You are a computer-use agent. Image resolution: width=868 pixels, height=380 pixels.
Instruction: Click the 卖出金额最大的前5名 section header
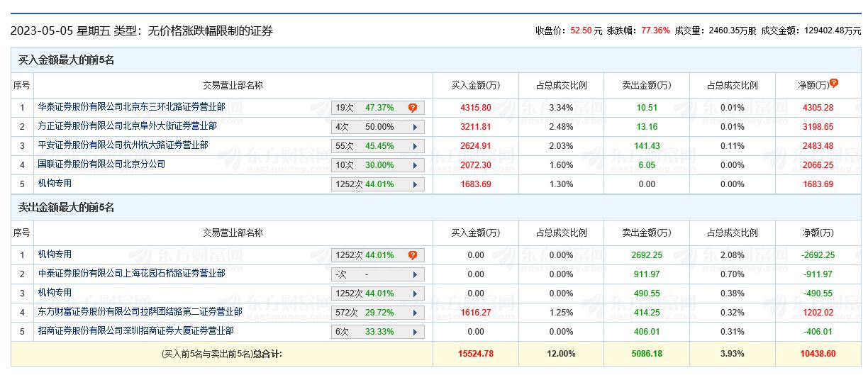(66, 208)
